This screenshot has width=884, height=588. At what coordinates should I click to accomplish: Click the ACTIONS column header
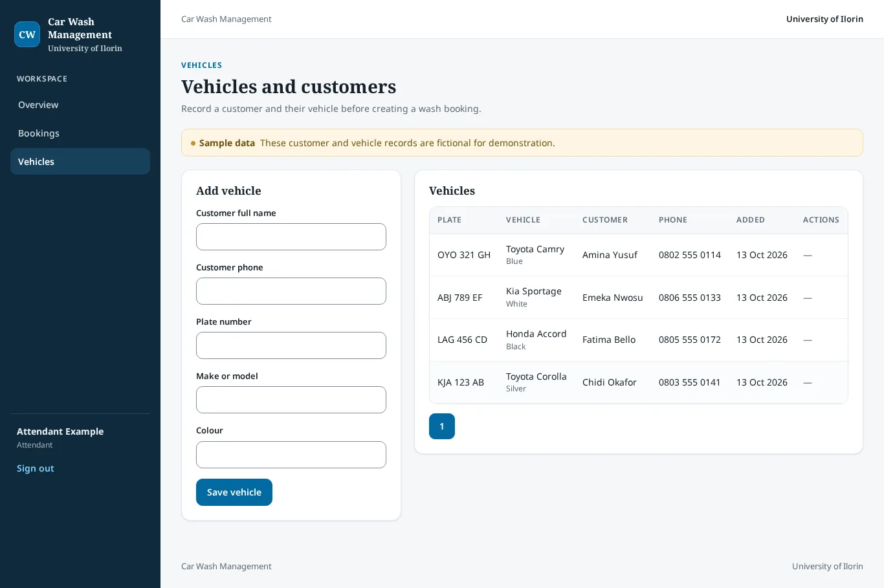point(821,220)
